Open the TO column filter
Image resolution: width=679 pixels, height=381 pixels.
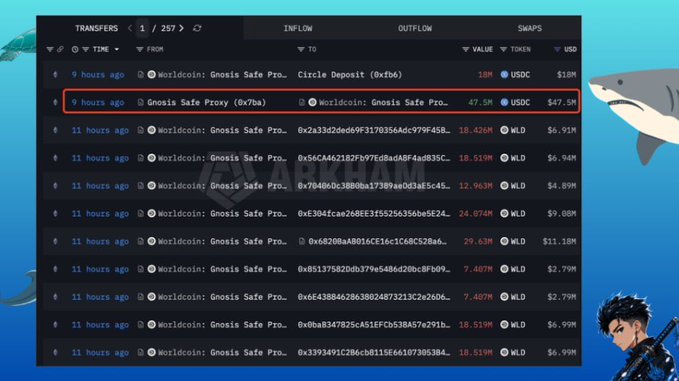pyautogui.click(x=301, y=49)
